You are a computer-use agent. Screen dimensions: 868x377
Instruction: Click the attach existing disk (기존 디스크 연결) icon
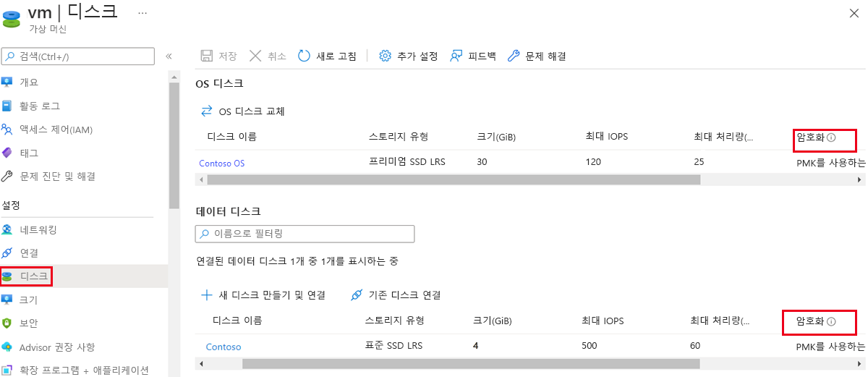point(356,295)
